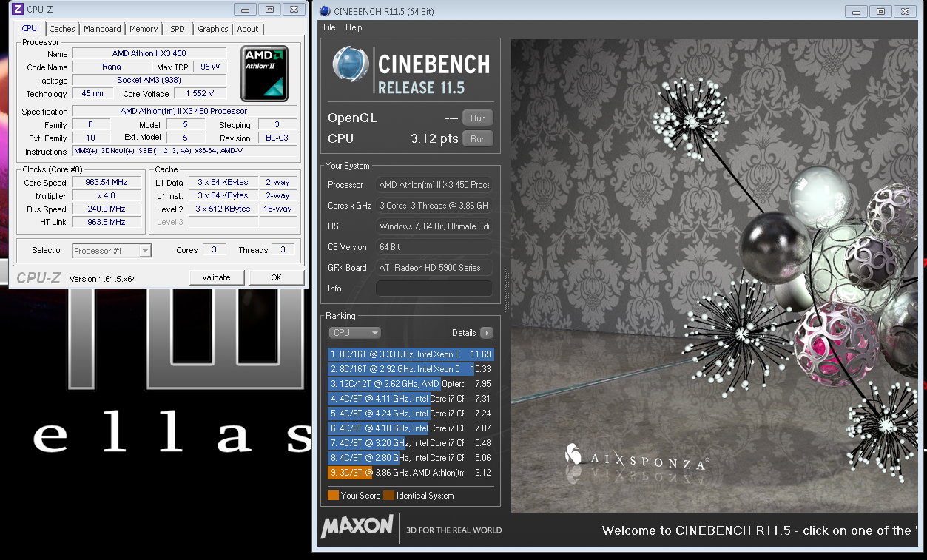The width and height of the screenshot is (927, 560).
Task: Select your score entry 3C/3T @ 3.86 GHz
Action: (x=411, y=473)
